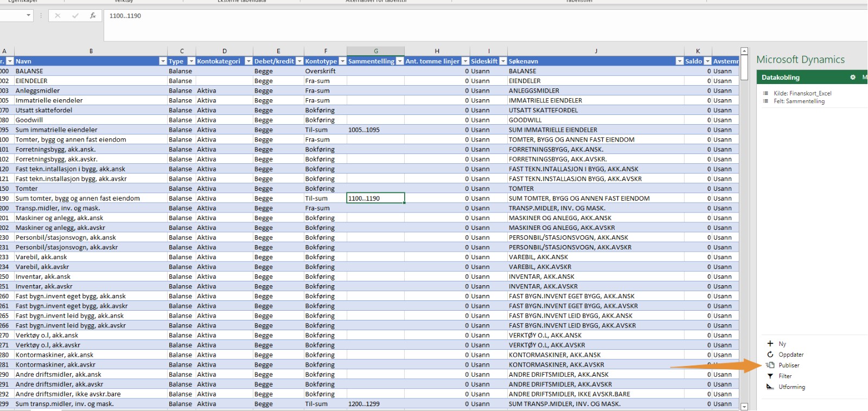Click the vertical scrollbar down arrow
868x411 pixels.
tap(744, 406)
